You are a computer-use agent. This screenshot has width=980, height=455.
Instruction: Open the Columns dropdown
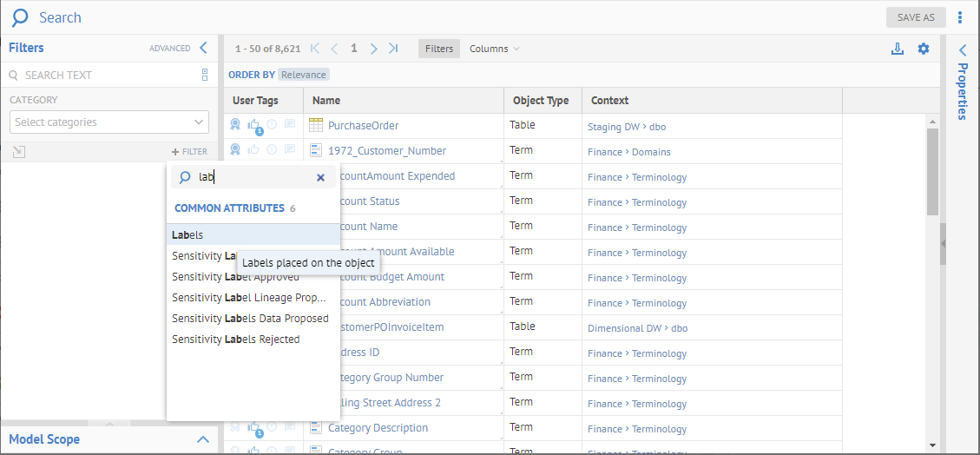tap(494, 49)
